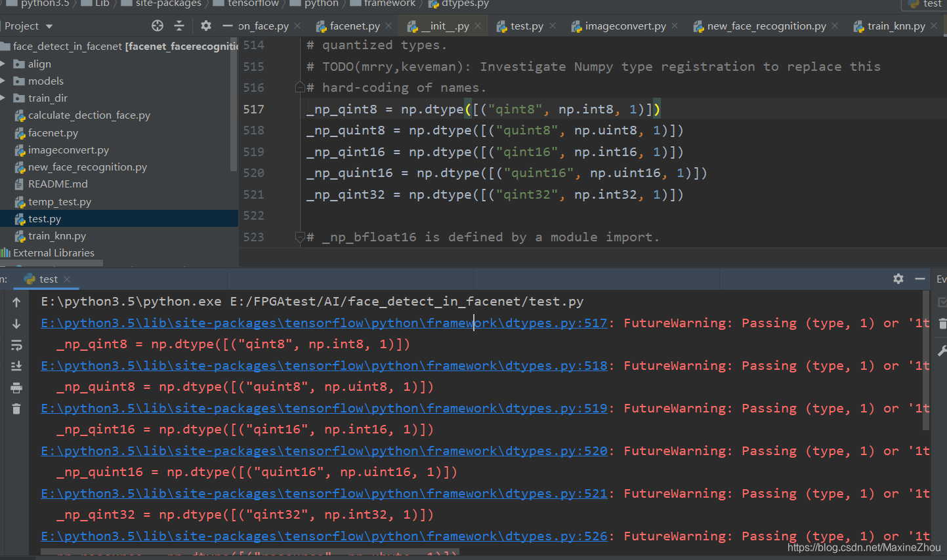Select facenet.py in project tree

pyautogui.click(x=53, y=132)
